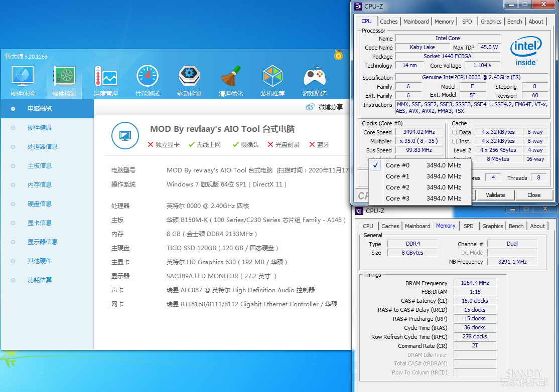Click top CPU-Z title bar chip icon
The height and width of the screenshot is (392, 559).
coord(358,7)
